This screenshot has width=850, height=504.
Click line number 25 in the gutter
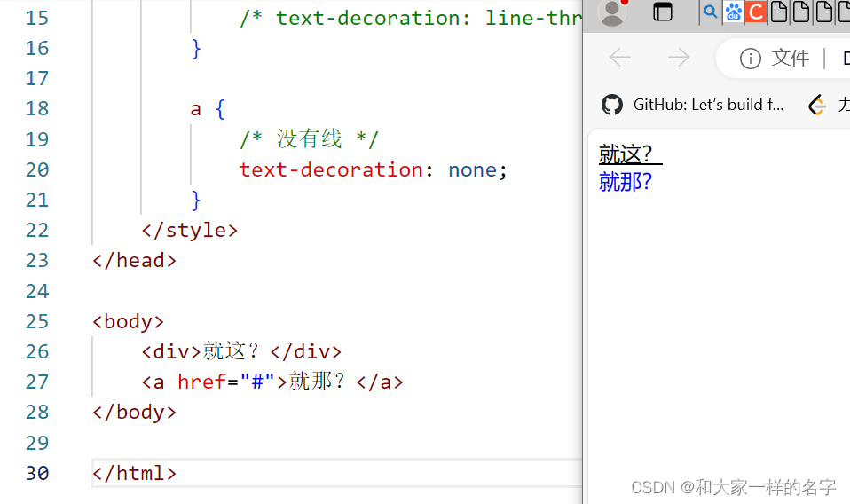37,321
